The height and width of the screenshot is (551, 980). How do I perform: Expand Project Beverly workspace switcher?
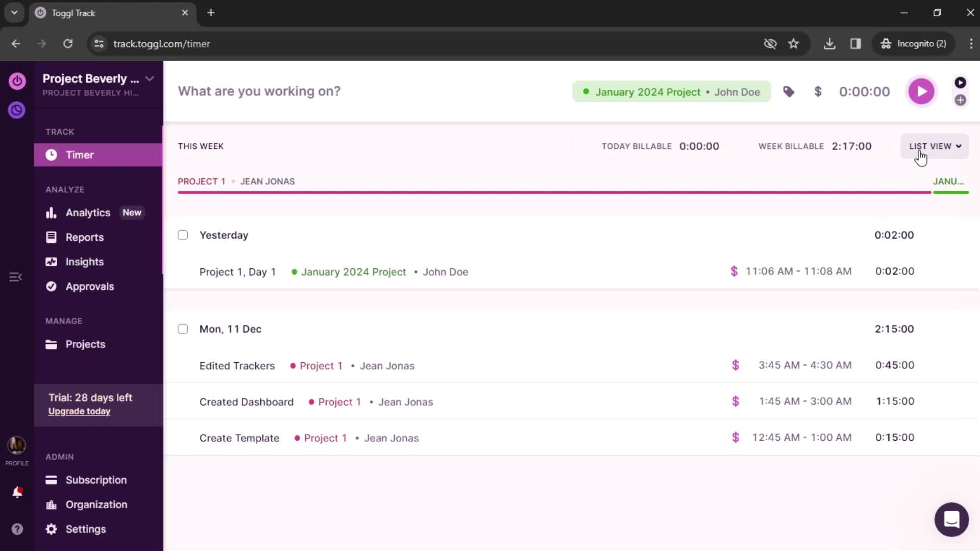150,78
